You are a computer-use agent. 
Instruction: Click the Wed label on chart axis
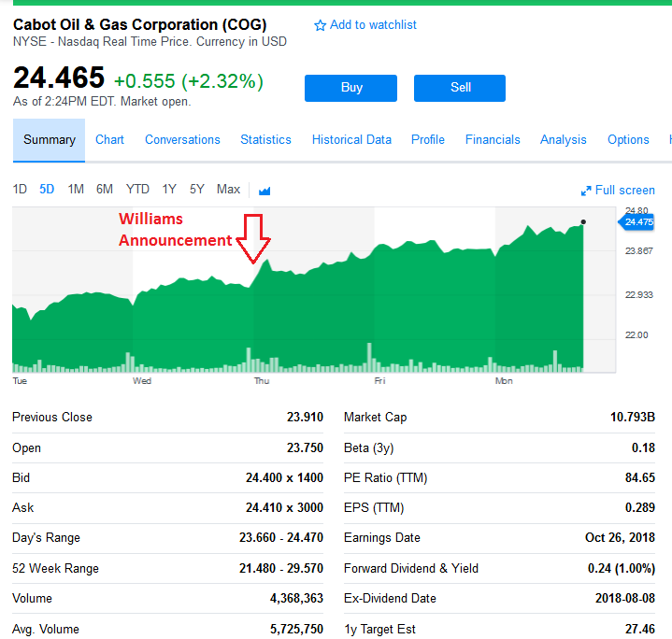[x=142, y=381]
